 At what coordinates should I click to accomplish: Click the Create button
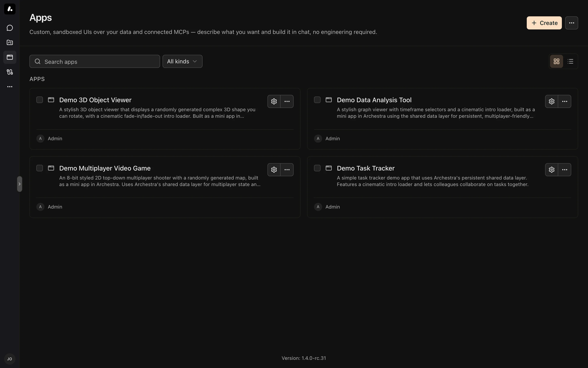[544, 23]
